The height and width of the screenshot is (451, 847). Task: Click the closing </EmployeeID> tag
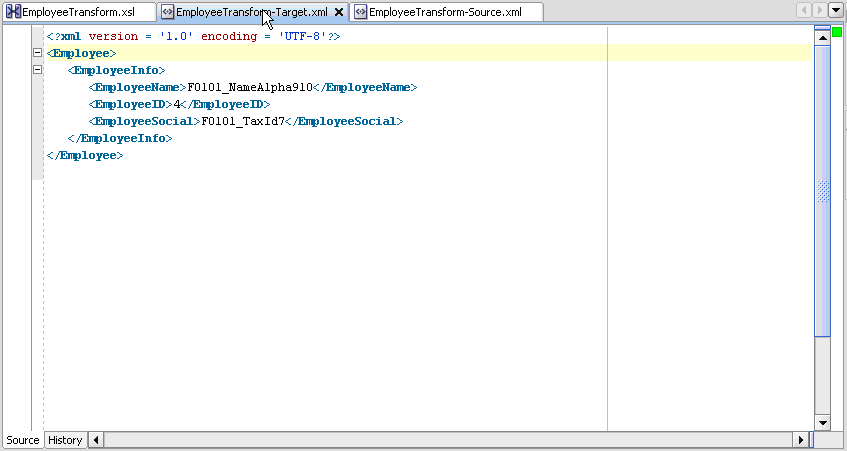225,104
